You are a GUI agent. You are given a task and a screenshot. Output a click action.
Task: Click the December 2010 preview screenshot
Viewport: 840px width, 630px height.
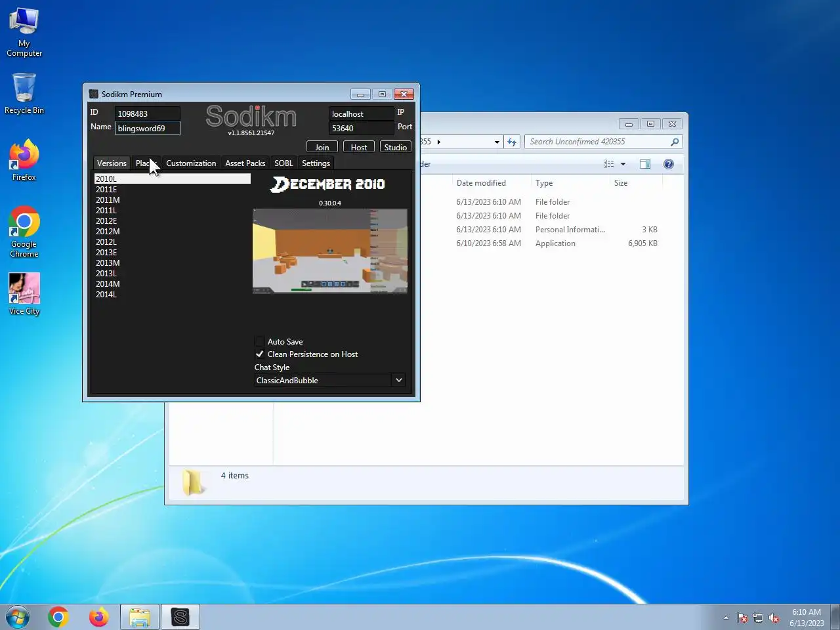[330, 251]
